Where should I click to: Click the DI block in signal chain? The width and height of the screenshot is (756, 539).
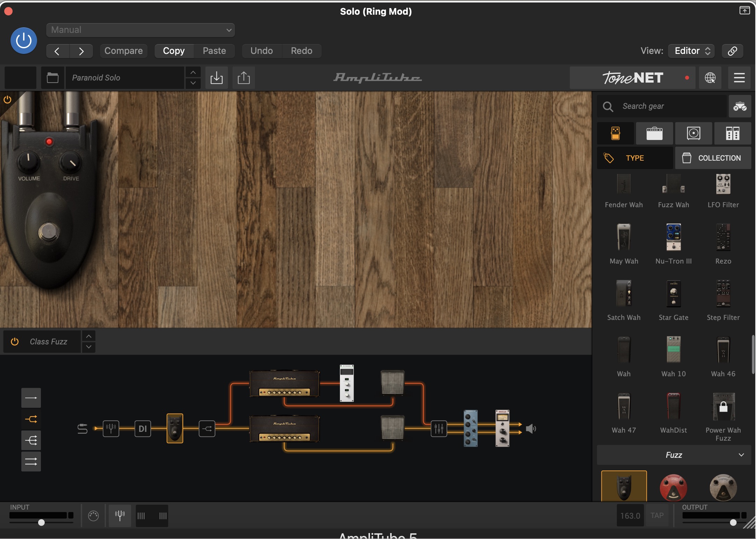coord(143,428)
